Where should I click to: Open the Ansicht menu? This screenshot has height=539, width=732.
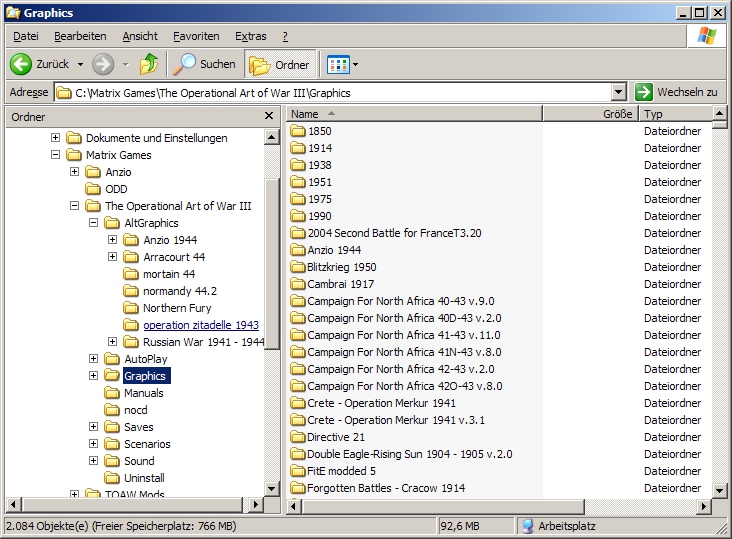tap(140, 36)
